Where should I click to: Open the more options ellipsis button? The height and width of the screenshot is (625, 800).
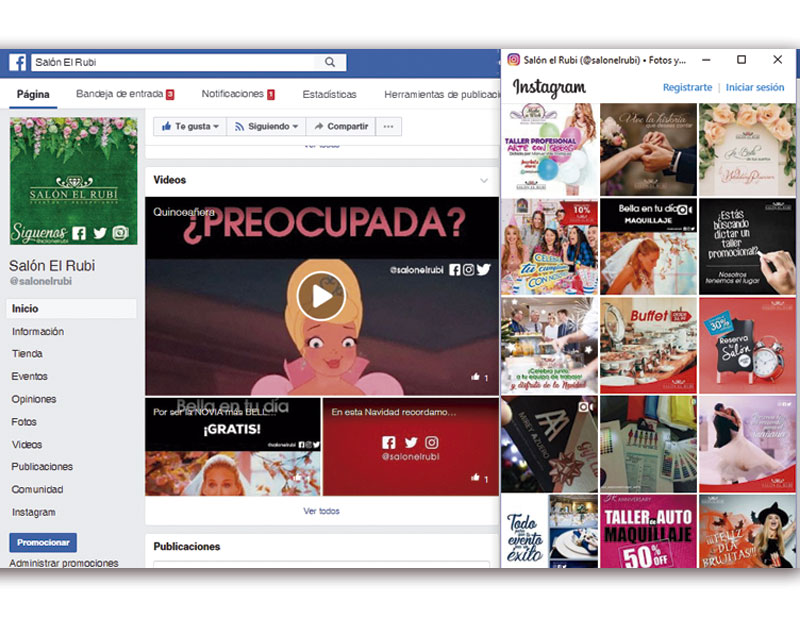pyautogui.click(x=388, y=127)
